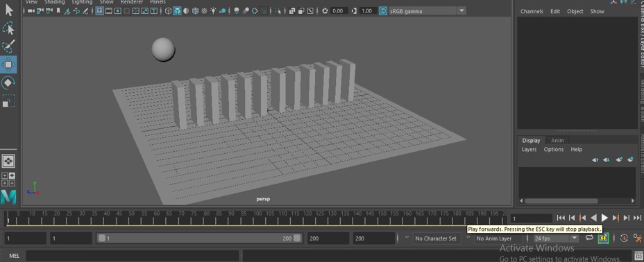The height and width of the screenshot is (262, 644).
Task: Create layer from selected objects icon
Action: 631,159
